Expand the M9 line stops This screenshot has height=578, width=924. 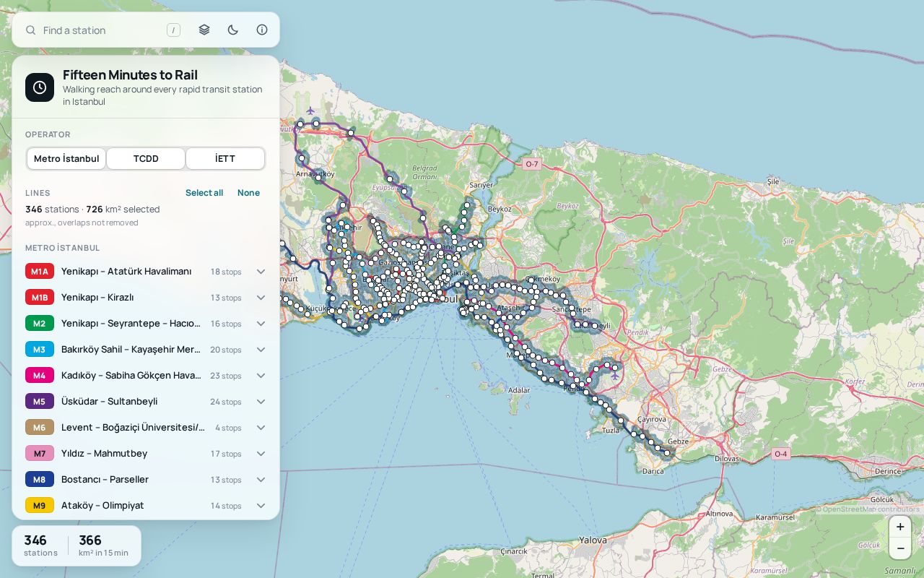pyautogui.click(x=261, y=506)
